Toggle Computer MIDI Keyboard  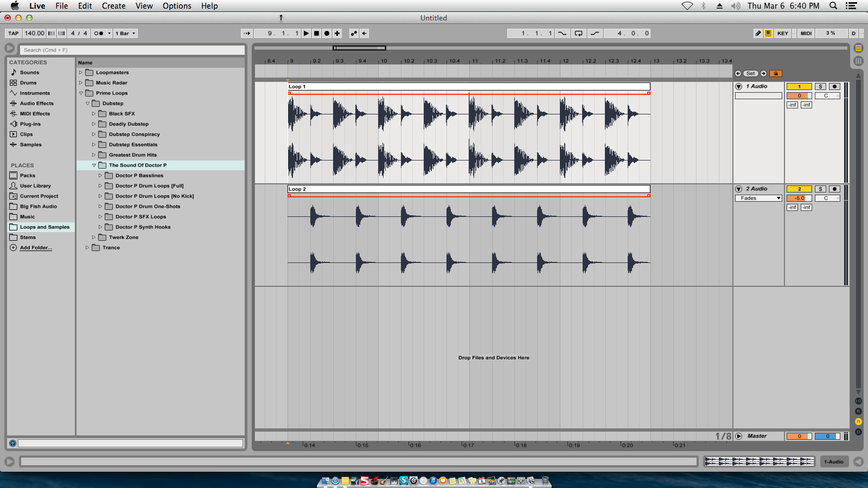click(x=768, y=33)
